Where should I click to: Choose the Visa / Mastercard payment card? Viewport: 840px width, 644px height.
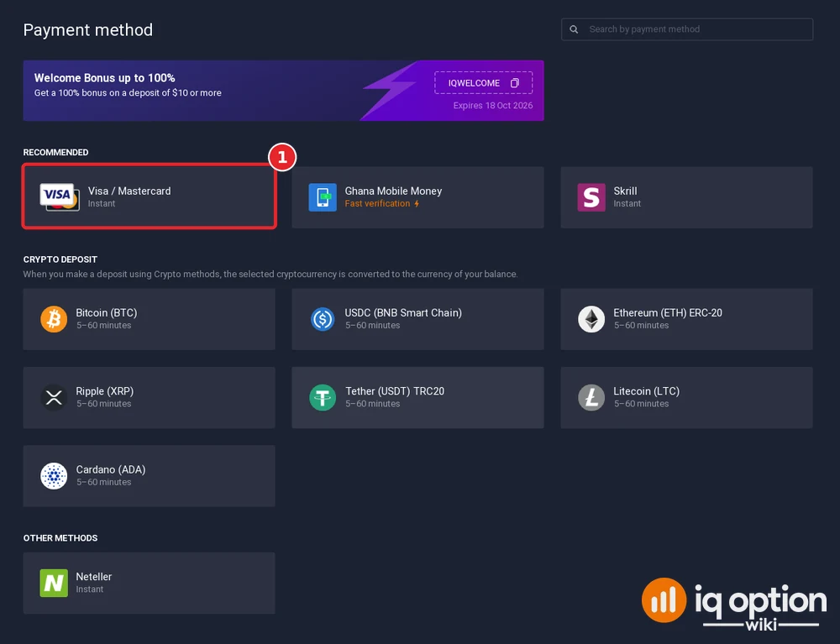(x=149, y=197)
